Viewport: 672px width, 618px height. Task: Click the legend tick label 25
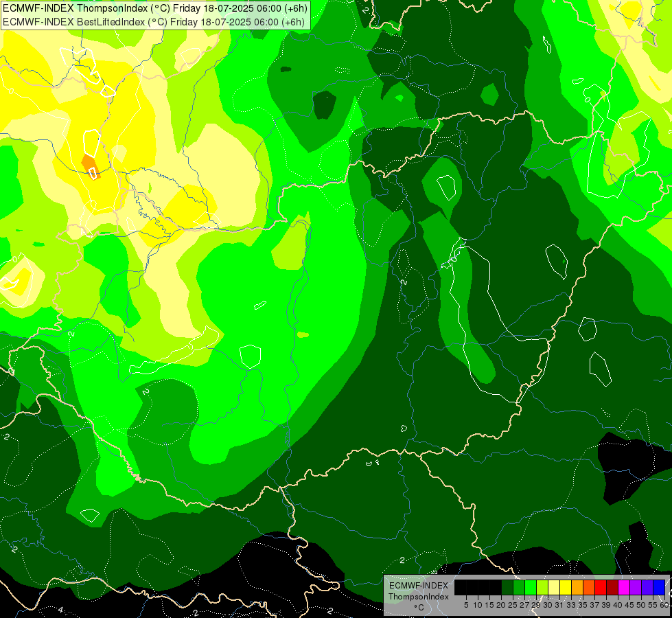pos(513,605)
